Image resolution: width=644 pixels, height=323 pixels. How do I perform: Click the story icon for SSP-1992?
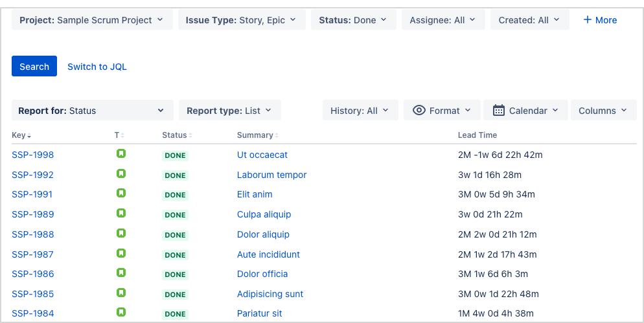(x=121, y=173)
